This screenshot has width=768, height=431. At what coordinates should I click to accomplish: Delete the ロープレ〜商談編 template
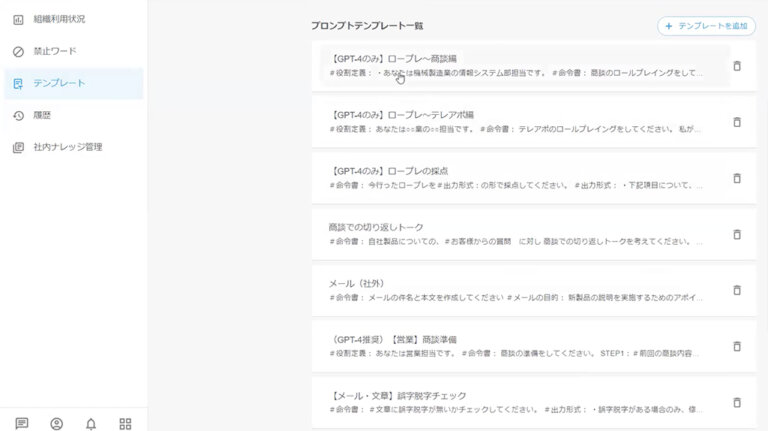[737, 66]
